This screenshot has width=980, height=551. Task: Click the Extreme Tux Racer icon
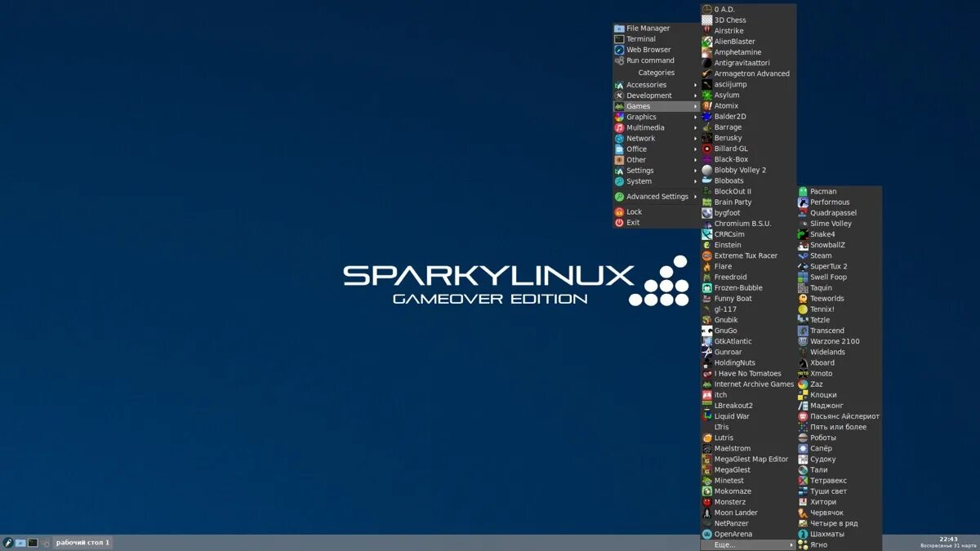pyautogui.click(x=707, y=256)
